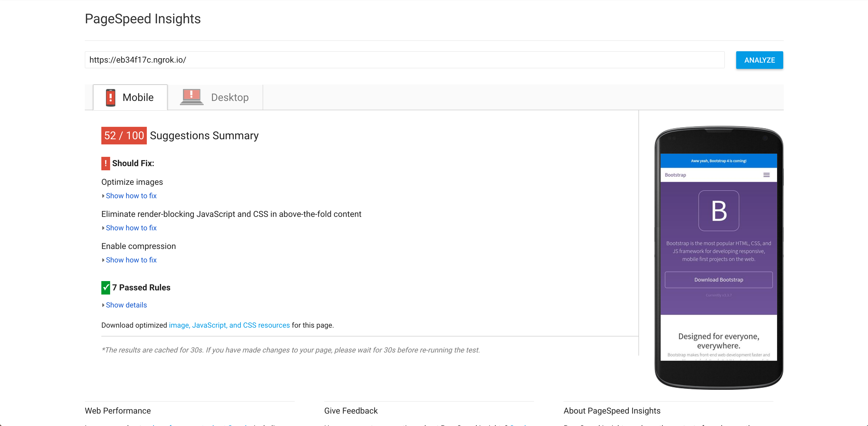
Task: Open image, JavaScript, and CSS resources link
Action: [x=229, y=325]
